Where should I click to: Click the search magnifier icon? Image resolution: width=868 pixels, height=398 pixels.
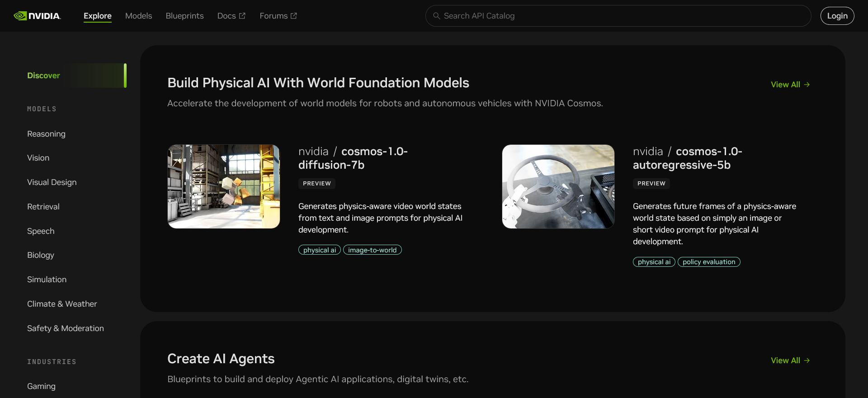(x=437, y=16)
